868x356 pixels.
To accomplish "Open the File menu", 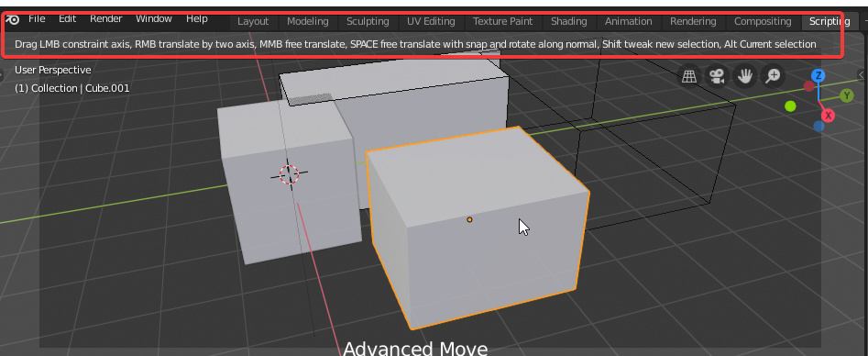I will pyautogui.click(x=37, y=19).
